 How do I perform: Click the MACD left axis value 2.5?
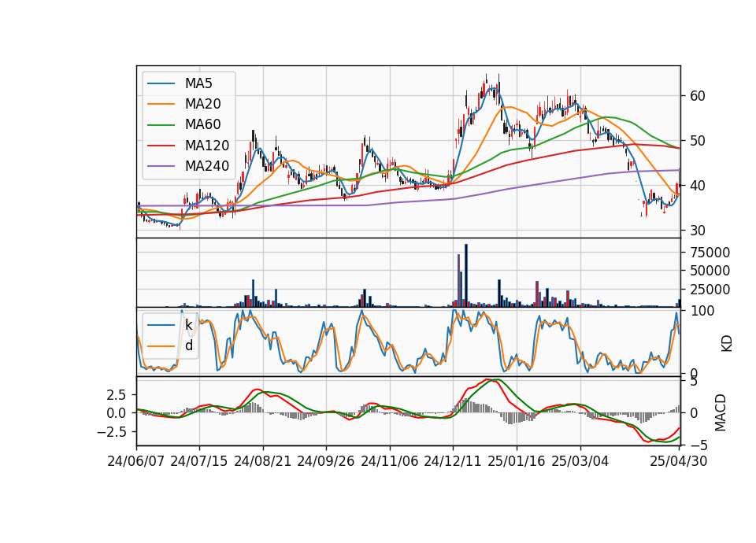click(x=116, y=395)
